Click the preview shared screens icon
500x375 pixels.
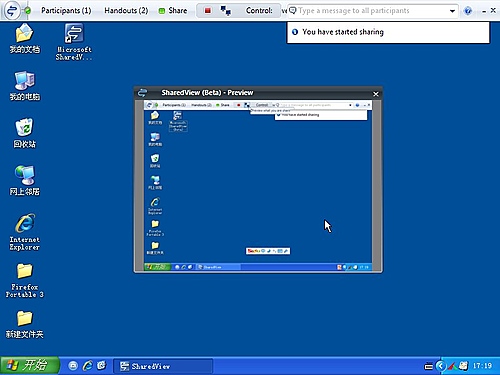(x=226, y=11)
